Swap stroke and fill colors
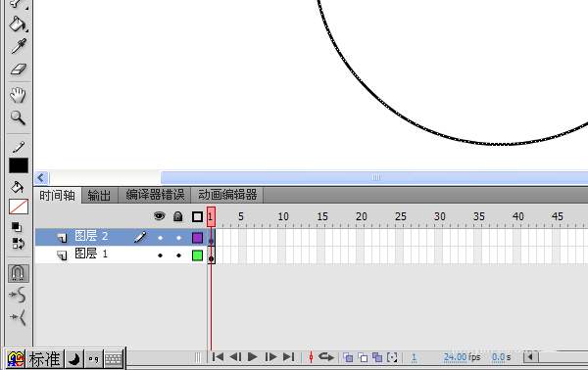This screenshot has height=370, width=588. (18, 244)
